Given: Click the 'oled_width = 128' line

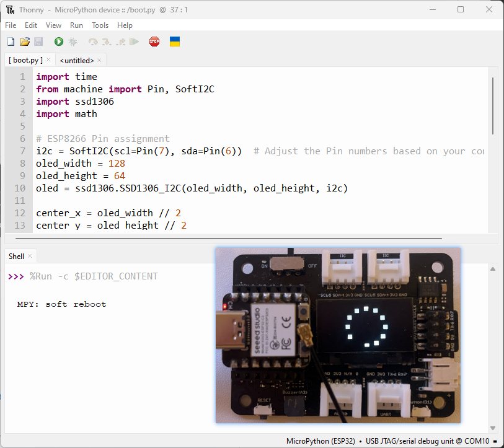Looking at the screenshot, I should tap(81, 164).
